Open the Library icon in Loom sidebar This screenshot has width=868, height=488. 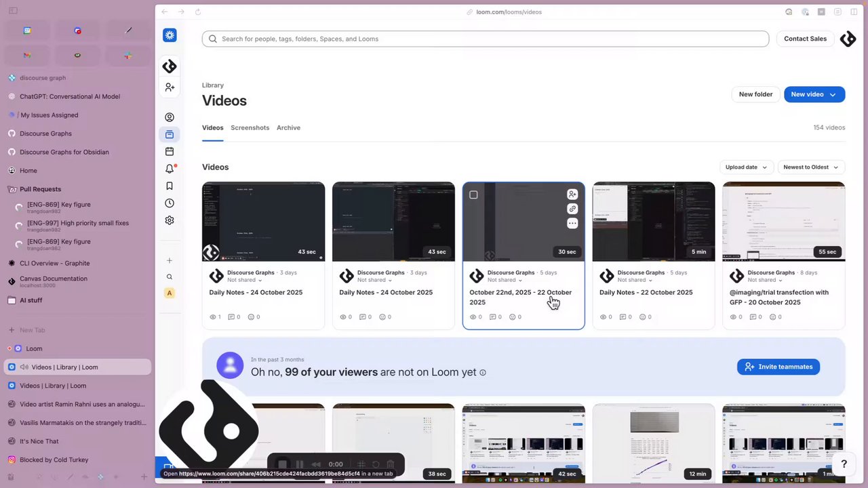click(x=170, y=134)
